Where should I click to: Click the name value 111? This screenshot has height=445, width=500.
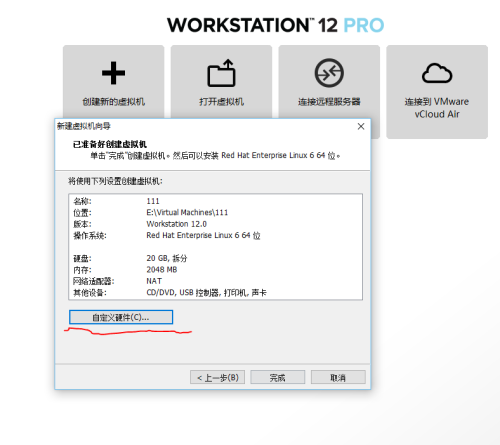click(153, 201)
